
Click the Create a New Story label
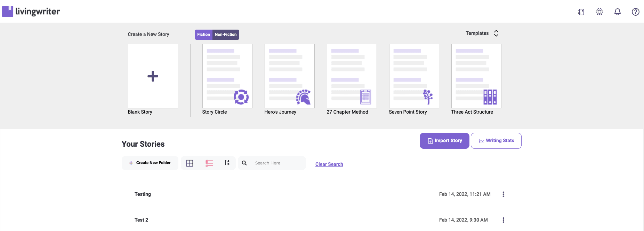(148, 34)
